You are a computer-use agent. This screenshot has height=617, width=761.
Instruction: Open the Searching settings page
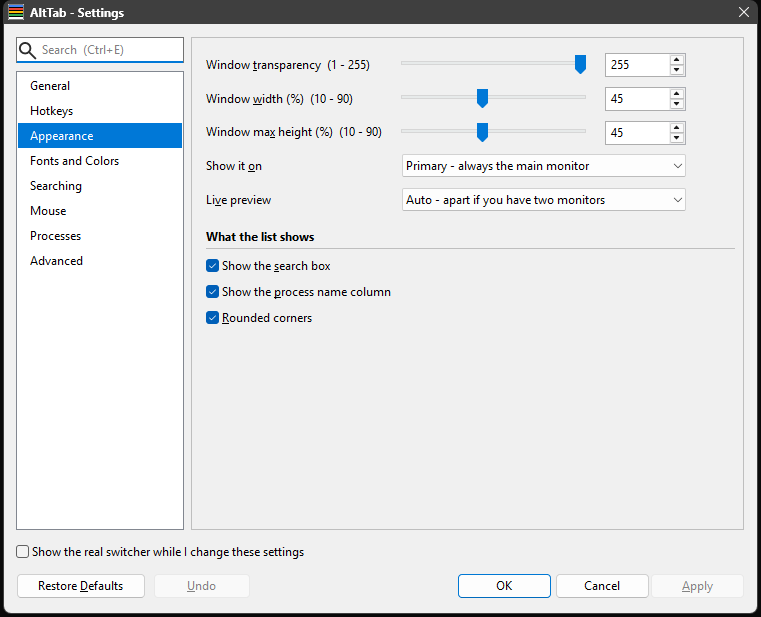(x=100, y=186)
